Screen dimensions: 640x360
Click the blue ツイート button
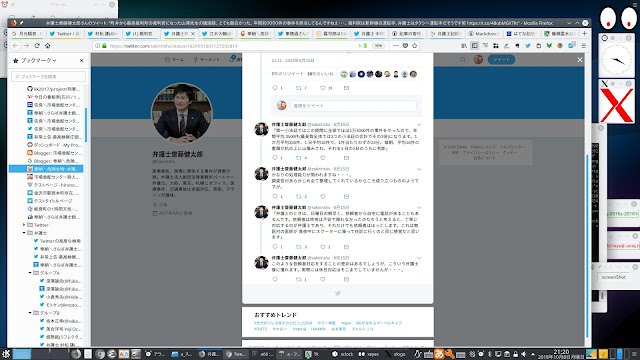(501, 60)
